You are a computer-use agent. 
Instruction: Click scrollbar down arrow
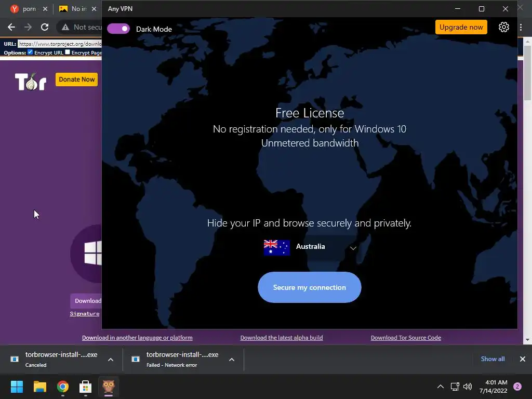(527, 339)
